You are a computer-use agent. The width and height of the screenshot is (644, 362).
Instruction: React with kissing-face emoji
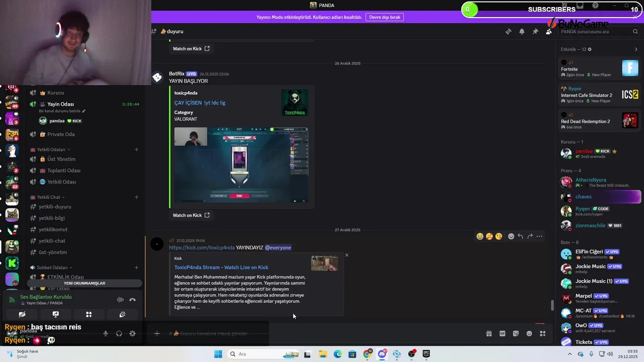[499, 236]
